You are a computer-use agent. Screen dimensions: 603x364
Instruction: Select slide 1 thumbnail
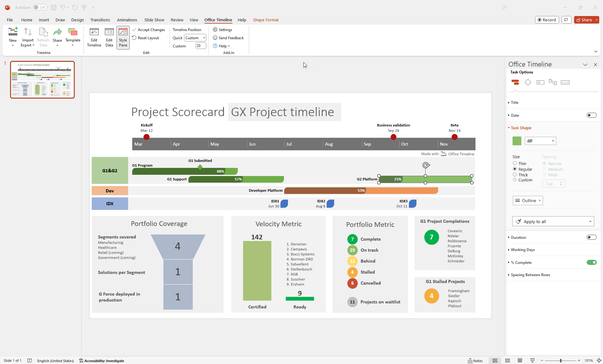click(x=42, y=80)
